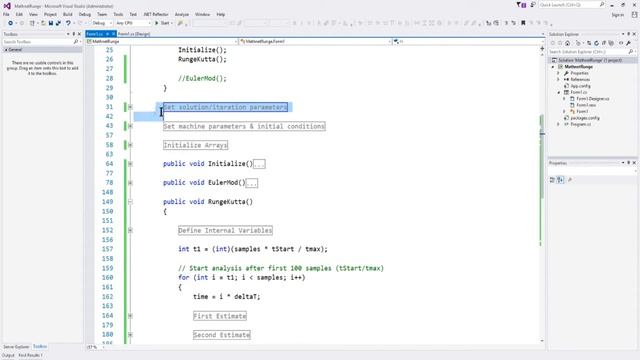Image resolution: width=640 pixels, height=360 pixels.
Task: Expand the Initialize() method outline
Action: tap(130, 164)
